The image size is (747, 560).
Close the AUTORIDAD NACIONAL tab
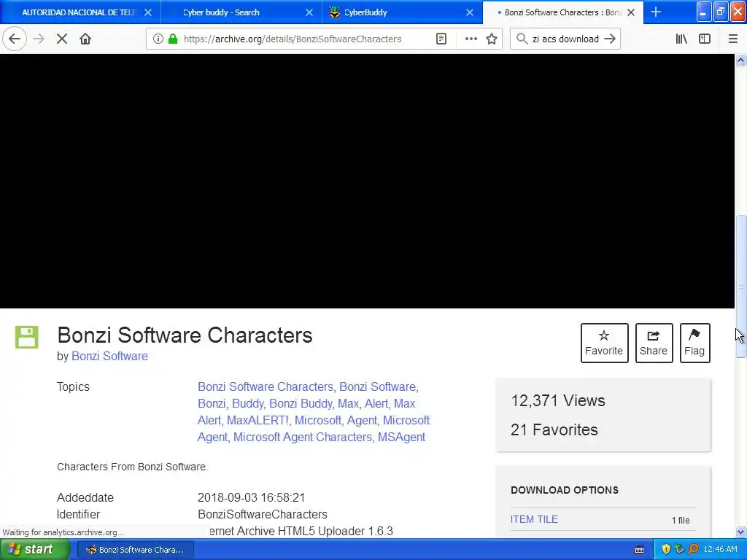click(148, 12)
